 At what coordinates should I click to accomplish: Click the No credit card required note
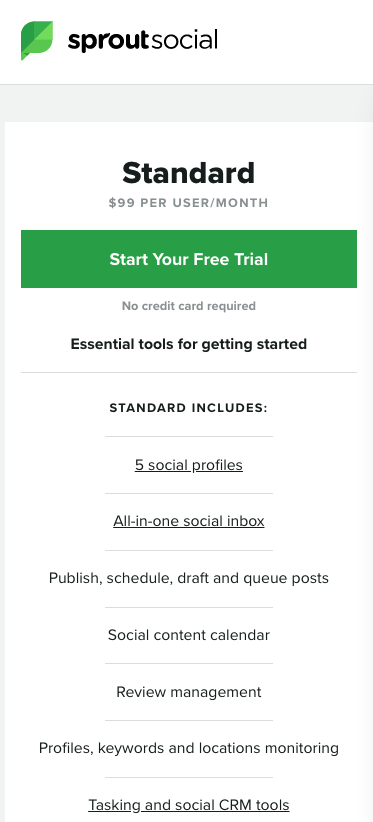click(x=189, y=306)
